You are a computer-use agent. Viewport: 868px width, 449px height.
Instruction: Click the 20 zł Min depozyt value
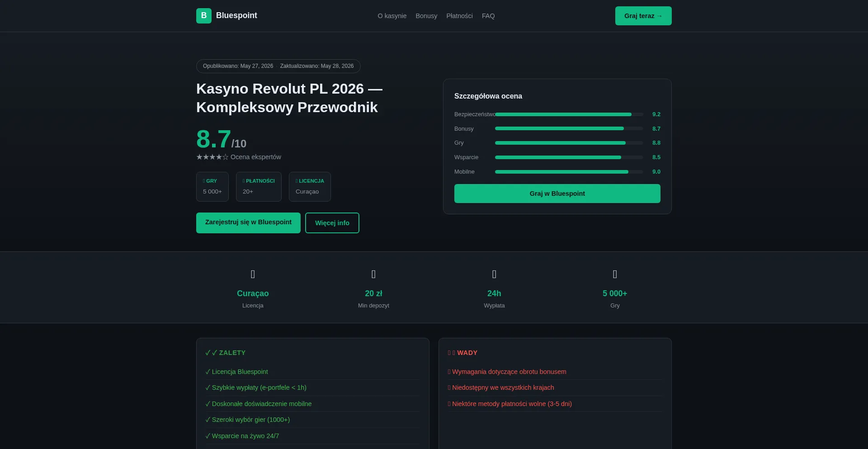[x=373, y=293]
